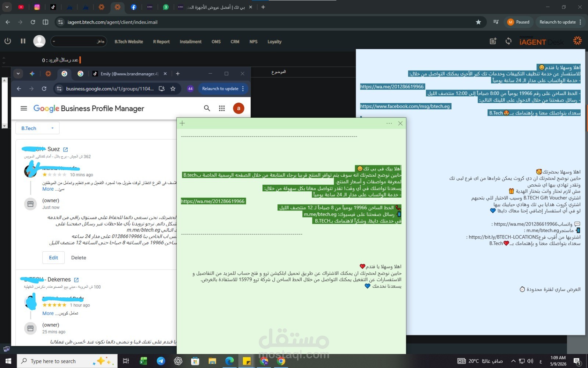Screen dimensions: 588x368
Task: Open the Suez location external link icon
Action: tap(65, 149)
